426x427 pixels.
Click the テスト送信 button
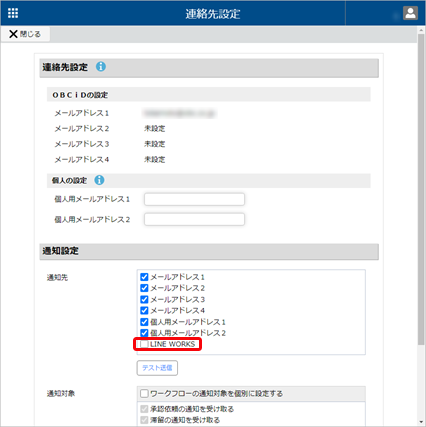coord(157,368)
